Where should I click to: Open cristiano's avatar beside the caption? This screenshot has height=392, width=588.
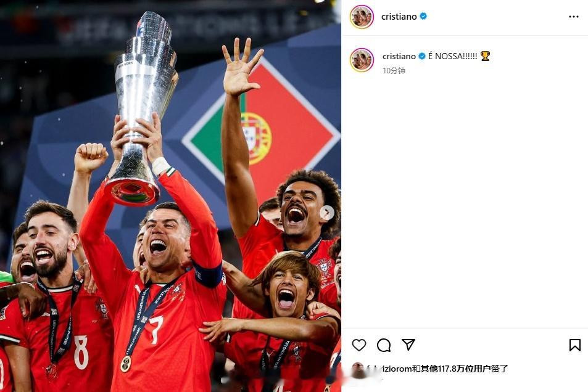pyautogui.click(x=362, y=60)
